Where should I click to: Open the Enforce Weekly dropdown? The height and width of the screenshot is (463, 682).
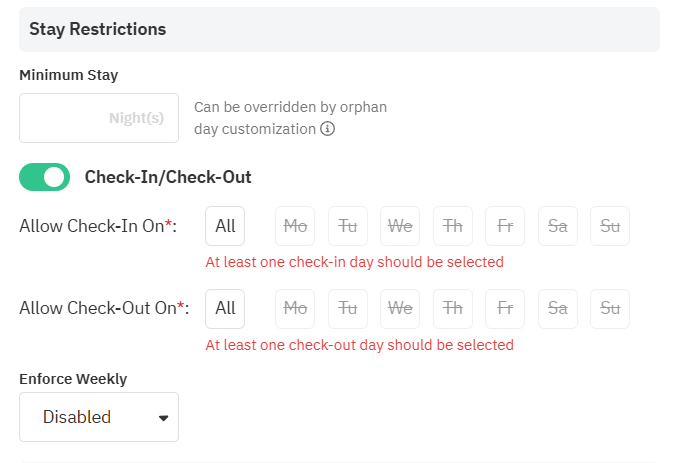tap(99, 417)
